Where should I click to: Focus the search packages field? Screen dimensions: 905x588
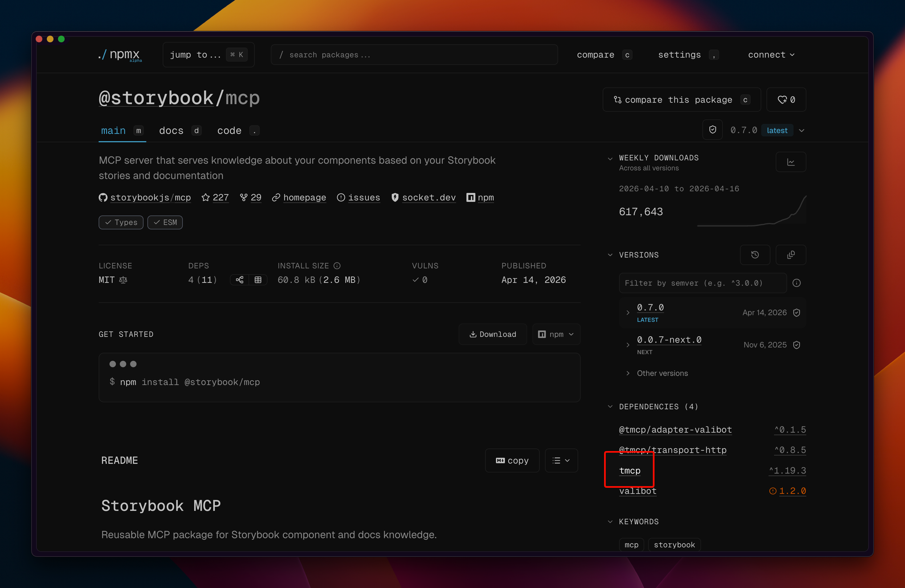click(414, 55)
